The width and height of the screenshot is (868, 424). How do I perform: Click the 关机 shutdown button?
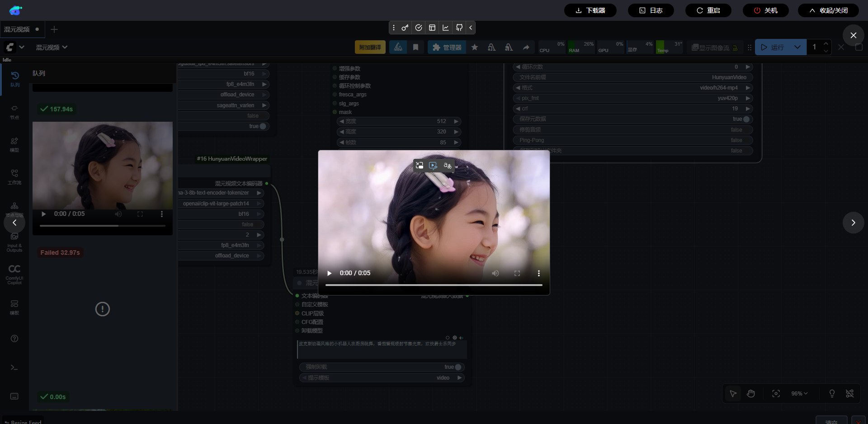click(765, 10)
